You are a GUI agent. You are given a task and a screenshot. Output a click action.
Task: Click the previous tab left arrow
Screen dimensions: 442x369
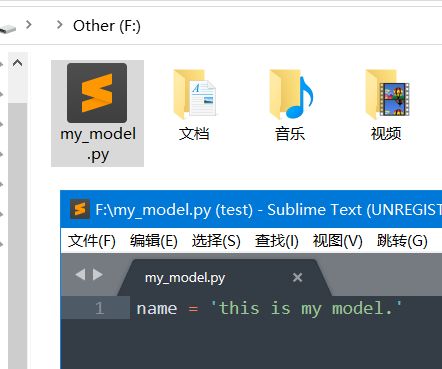[80, 275]
